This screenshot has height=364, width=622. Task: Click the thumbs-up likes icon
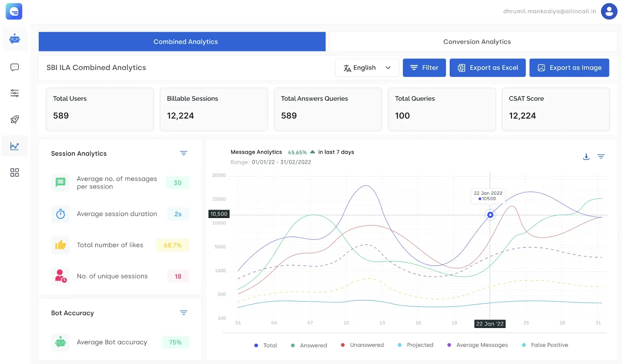click(61, 245)
